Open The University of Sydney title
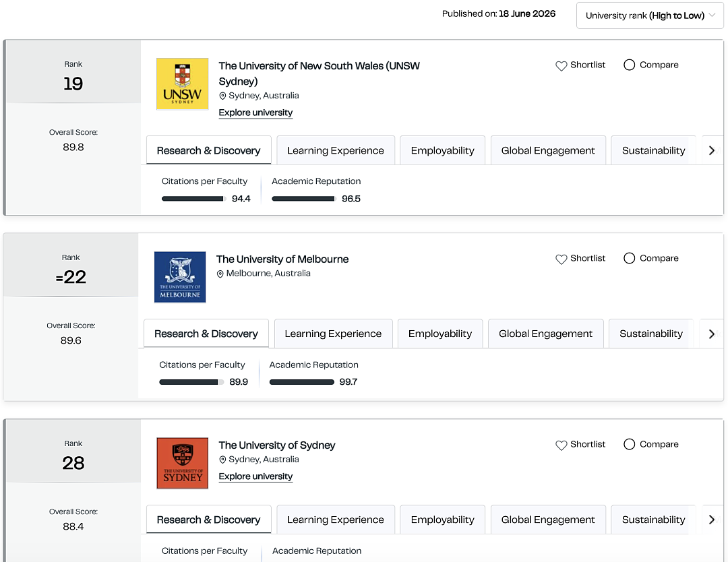 277,445
